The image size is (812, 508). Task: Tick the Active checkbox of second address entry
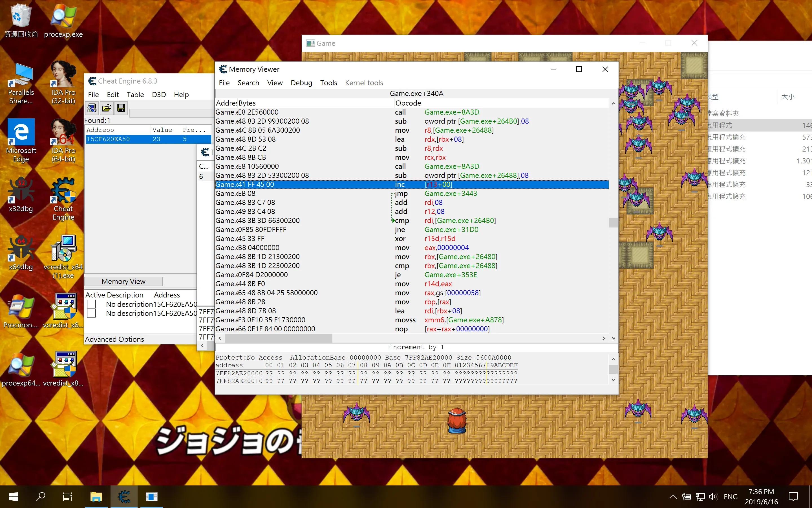tap(91, 313)
